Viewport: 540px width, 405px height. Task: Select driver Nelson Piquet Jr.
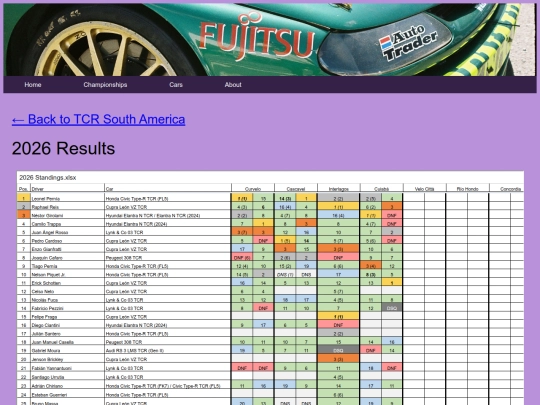point(48,274)
